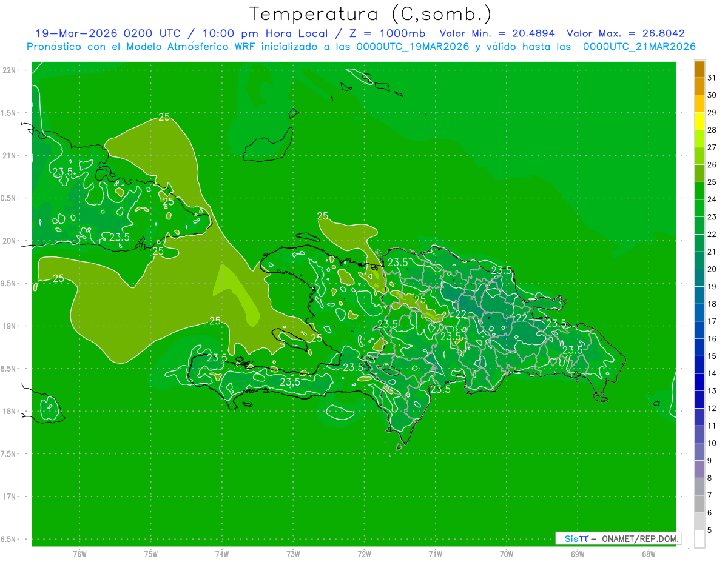Click the dark blue swatch between 13 and 14
728x562 pixels.
coord(699,383)
